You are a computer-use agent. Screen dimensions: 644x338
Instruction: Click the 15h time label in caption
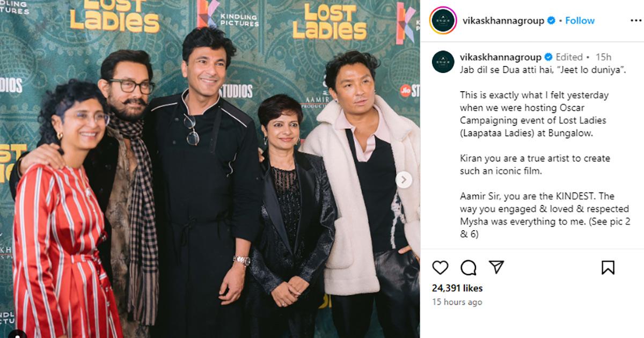click(x=603, y=57)
